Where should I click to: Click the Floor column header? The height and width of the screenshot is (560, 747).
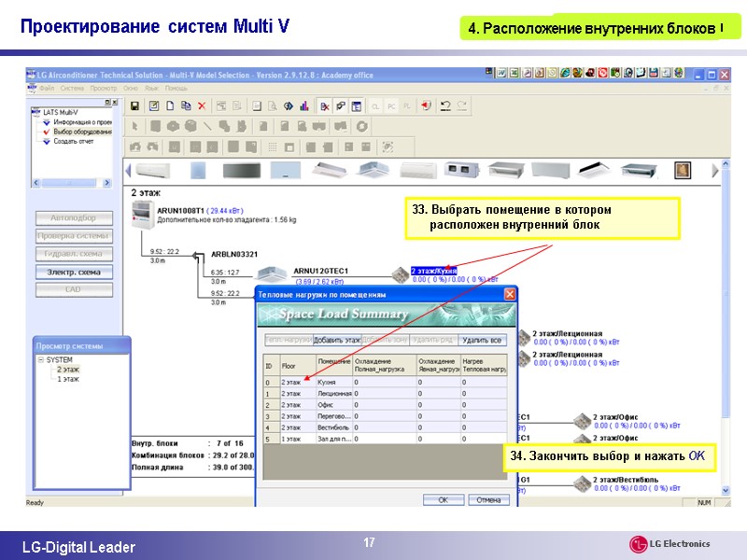(x=298, y=366)
